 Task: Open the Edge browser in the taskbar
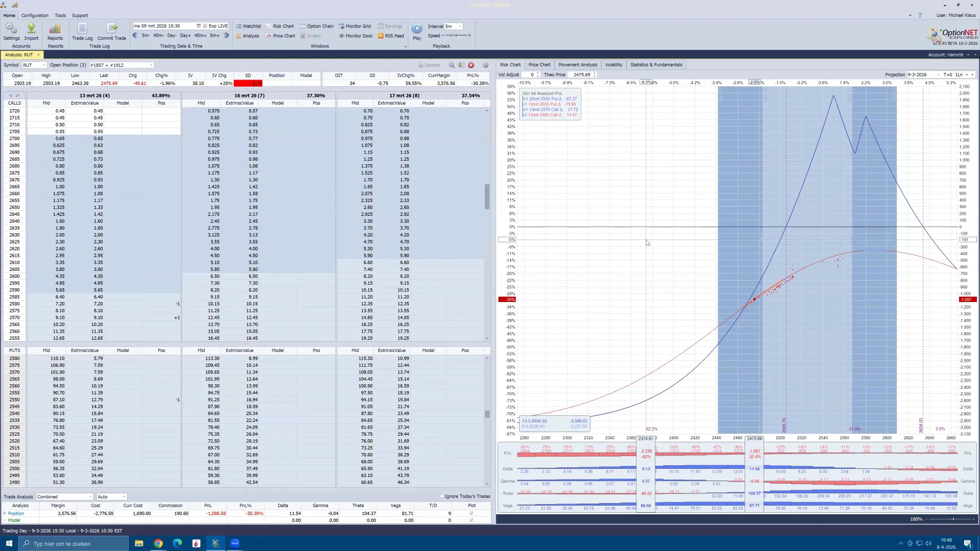coord(177,543)
